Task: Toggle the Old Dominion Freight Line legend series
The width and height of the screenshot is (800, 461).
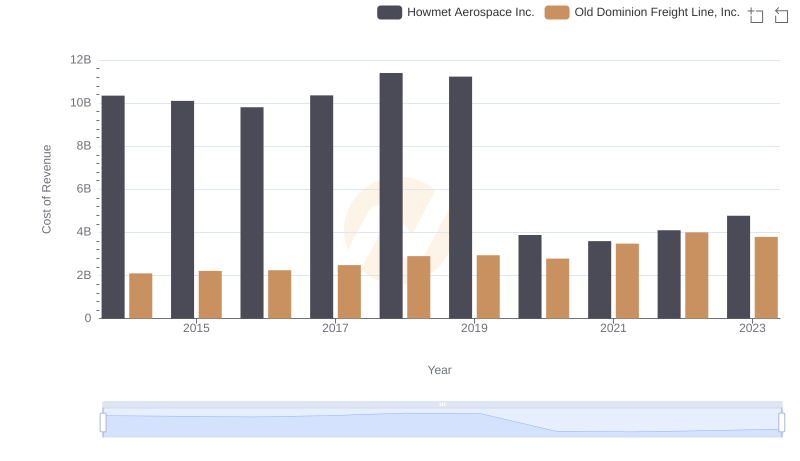Action: coord(642,12)
